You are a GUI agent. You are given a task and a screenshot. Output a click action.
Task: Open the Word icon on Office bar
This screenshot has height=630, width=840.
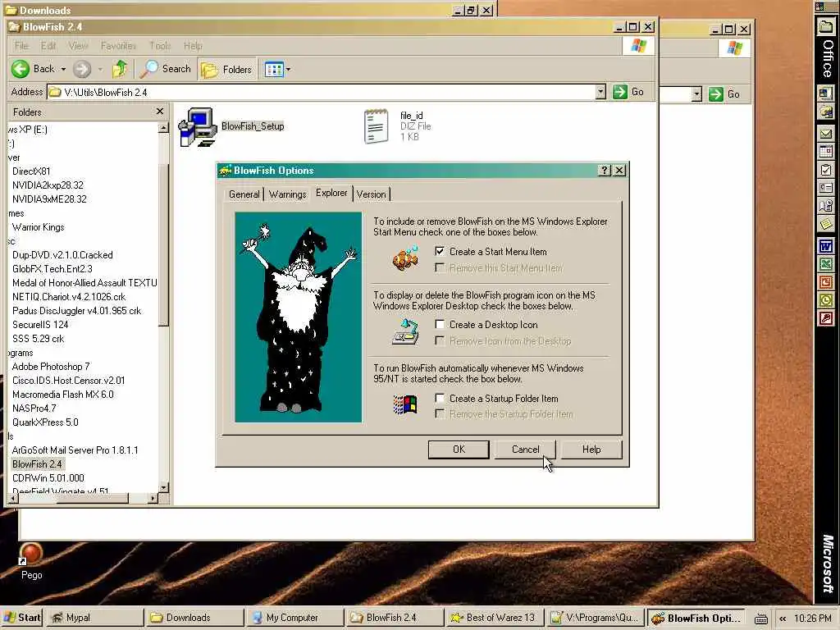click(825, 246)
